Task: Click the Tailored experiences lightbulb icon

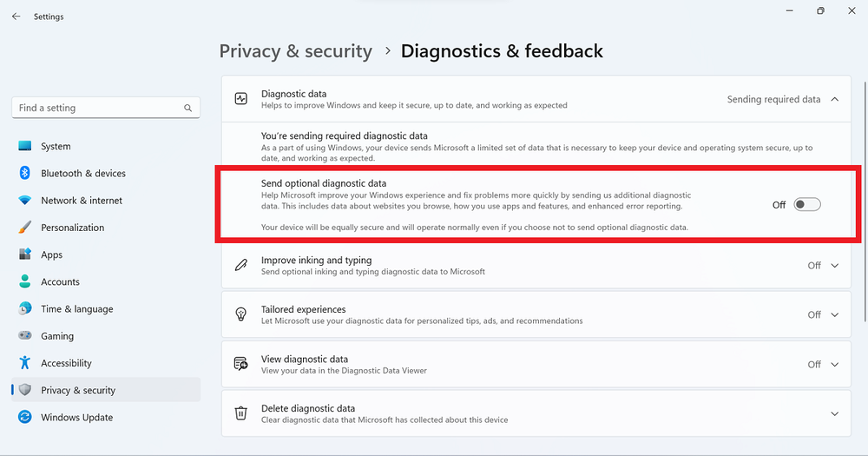Action: click(240, 314)
